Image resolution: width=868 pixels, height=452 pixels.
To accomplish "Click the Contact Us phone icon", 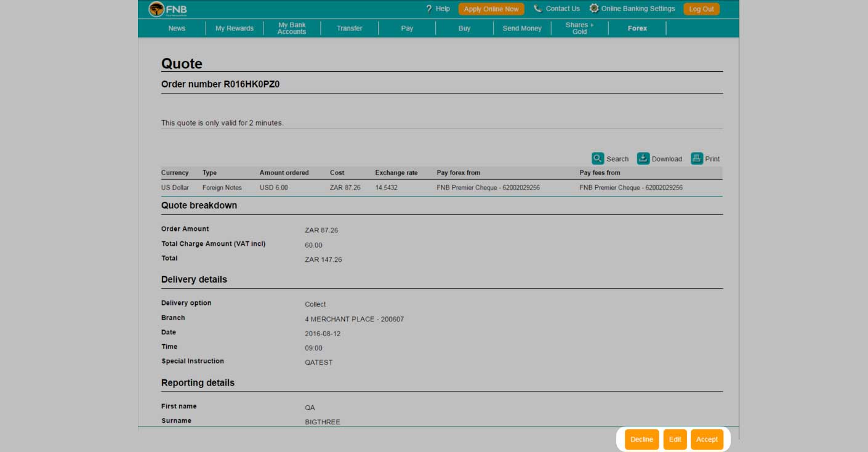I will click(x=537, y=9).
